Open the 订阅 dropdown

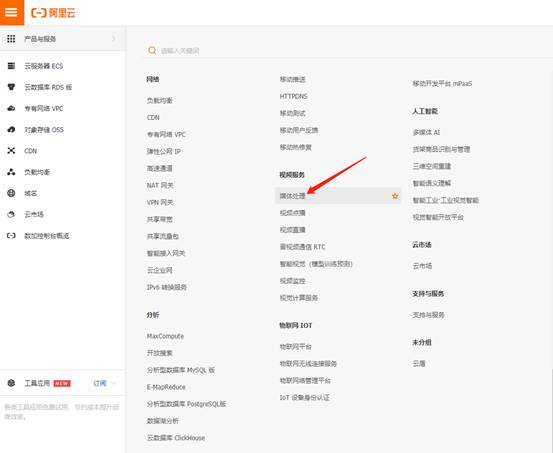pos(104,383)
